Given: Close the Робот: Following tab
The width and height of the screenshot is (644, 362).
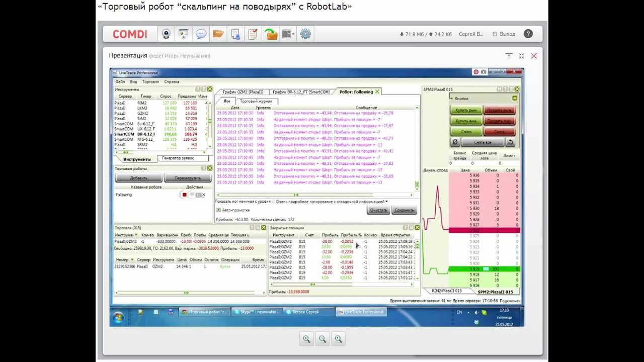Looking at the screenshot, I should [377, 92].
